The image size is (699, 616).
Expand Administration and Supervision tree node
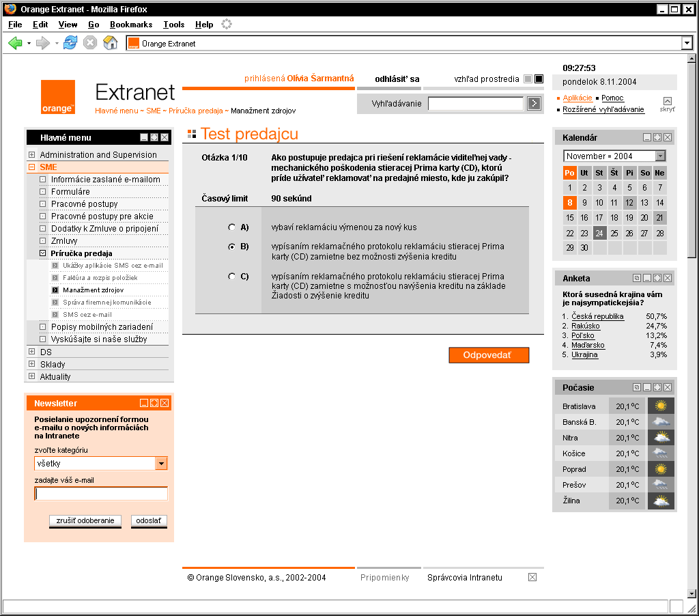[x=31, y=155]
